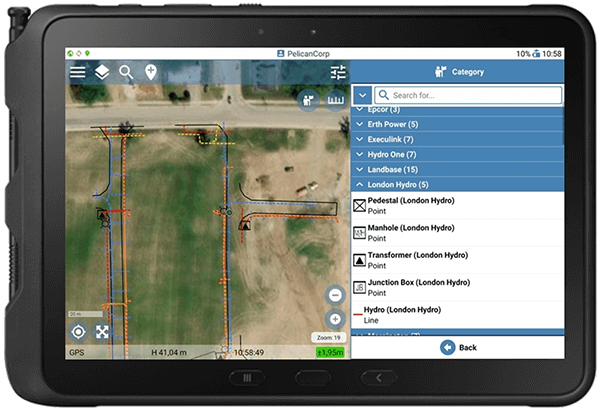This screenshot has height=411, width=600.
Task: Zoom in with the plus button
Action: click(335, 319)
